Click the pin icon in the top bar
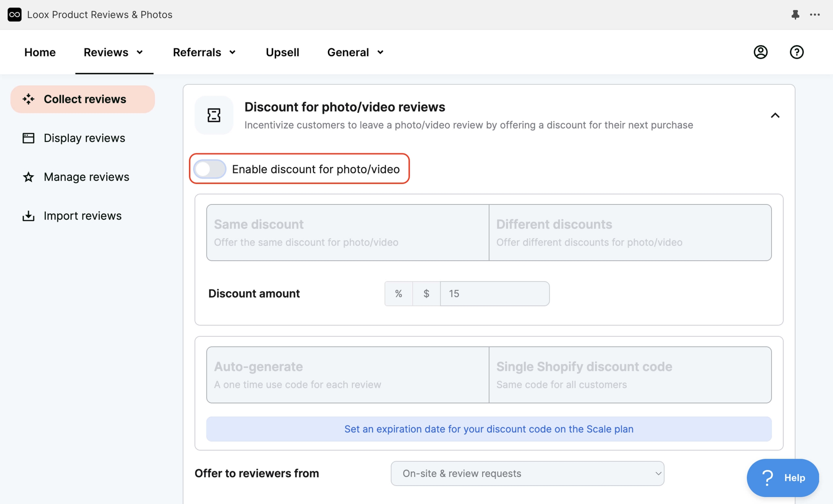Viewport: 833px width, 504px height. tap(795, 14)
